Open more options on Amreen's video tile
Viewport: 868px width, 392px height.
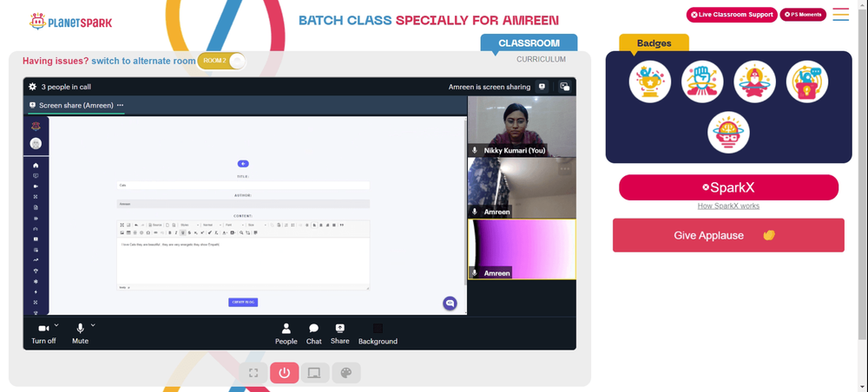pyautogui.click(x=565, y=168)
